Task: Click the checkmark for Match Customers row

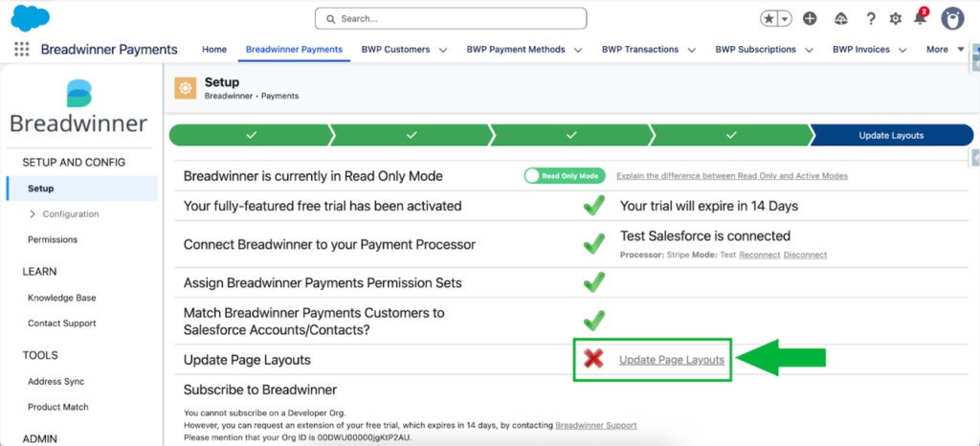Action: coord(593,321)
